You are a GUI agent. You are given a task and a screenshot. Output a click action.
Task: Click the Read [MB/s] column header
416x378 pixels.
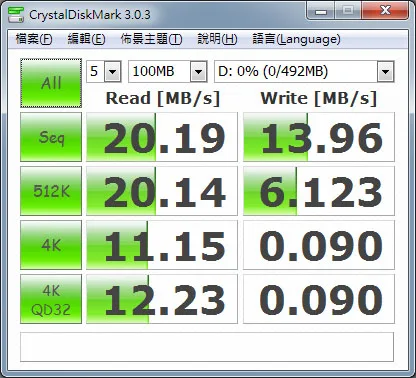(163, 98)
